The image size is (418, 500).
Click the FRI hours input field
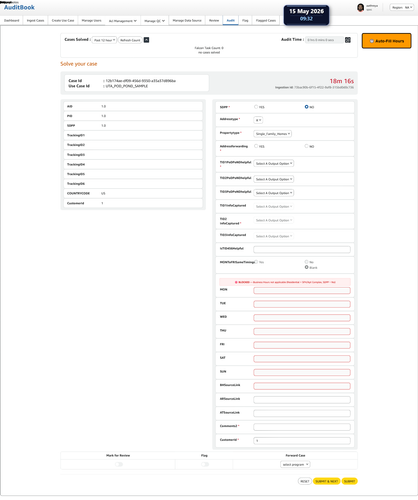(x=302, y=345)
